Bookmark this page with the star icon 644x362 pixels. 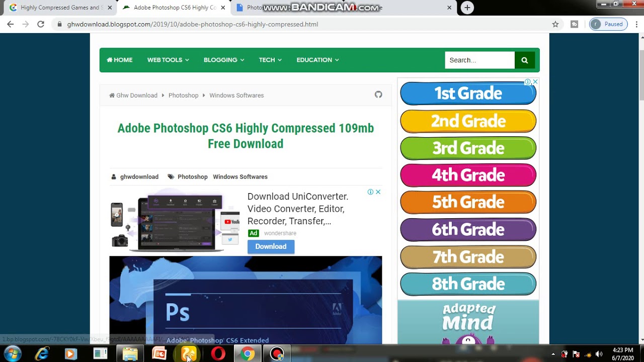point(555,24)
